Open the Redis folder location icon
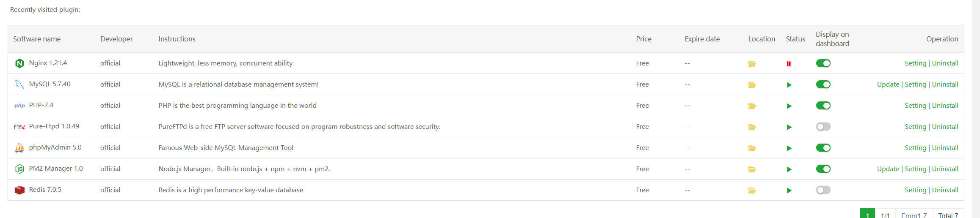Viewport: 980px width, 218px height. pos(752,191)
